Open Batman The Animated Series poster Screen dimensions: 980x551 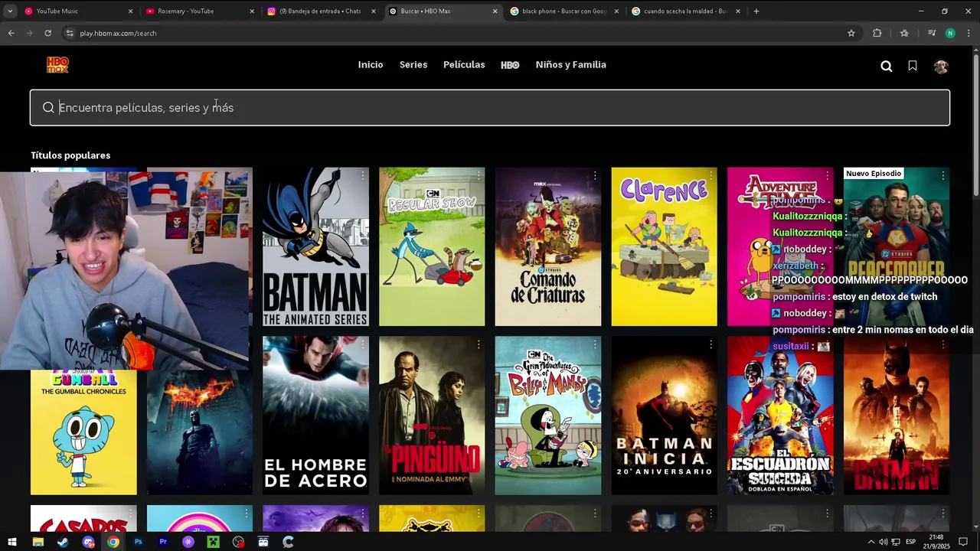click(x=315, y=246)
